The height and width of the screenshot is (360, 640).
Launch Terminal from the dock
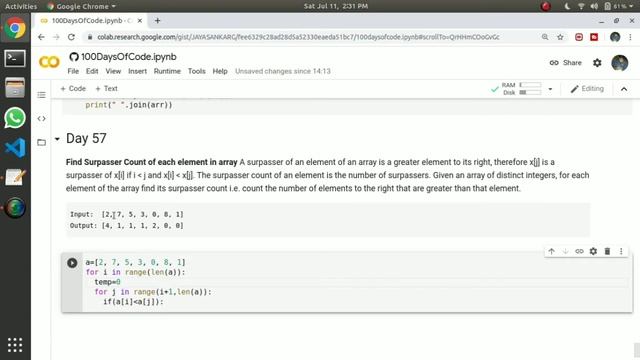15,59
